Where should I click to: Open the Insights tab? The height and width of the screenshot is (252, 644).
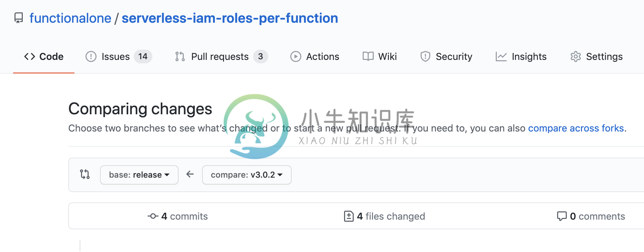521,56
